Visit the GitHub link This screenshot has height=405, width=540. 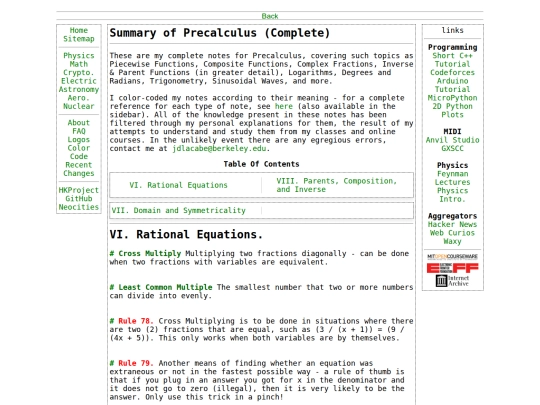click(79, 198)
